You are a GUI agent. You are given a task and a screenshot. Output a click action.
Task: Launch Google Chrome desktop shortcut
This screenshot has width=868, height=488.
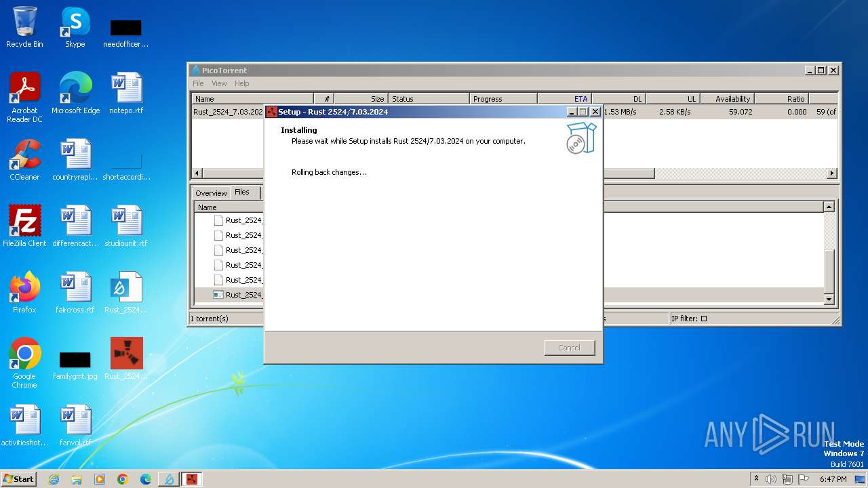click(24, 363)
